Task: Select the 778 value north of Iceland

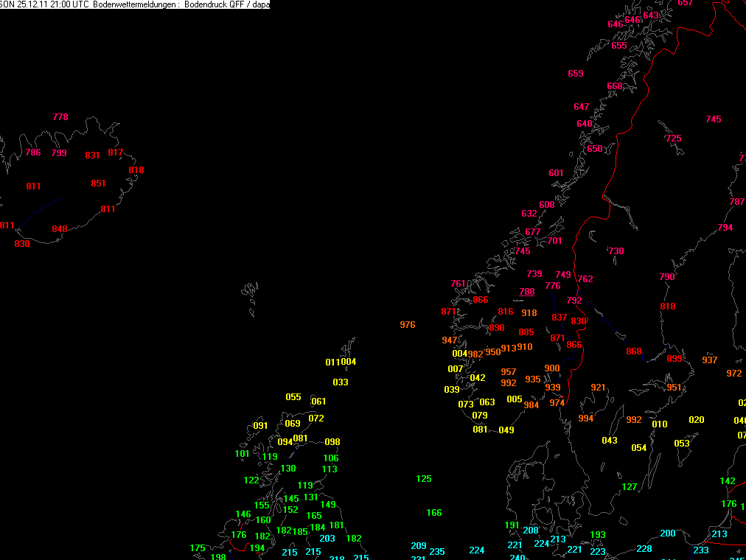Action: [x=60, y=117]
